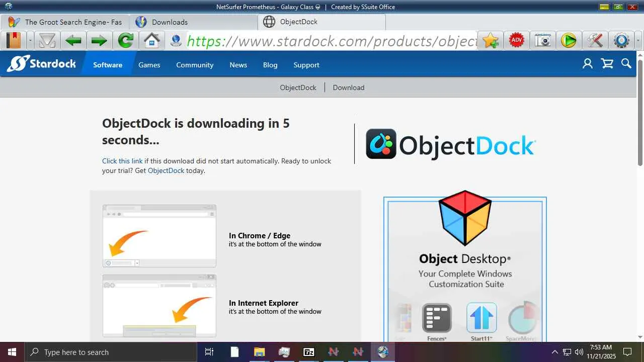Open the volume control tray icon
Viewport: 644px width, 362px height.
(x=579, y=352)
